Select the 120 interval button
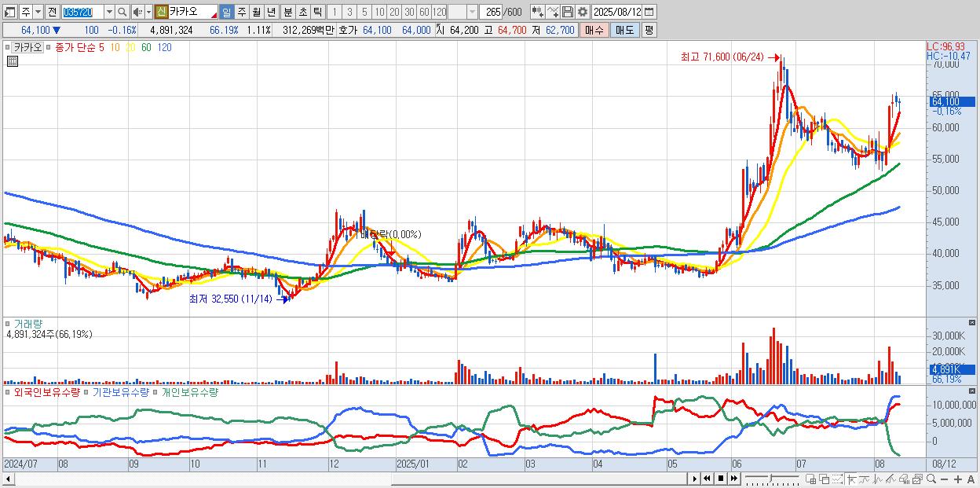 [x=440, y=12]
